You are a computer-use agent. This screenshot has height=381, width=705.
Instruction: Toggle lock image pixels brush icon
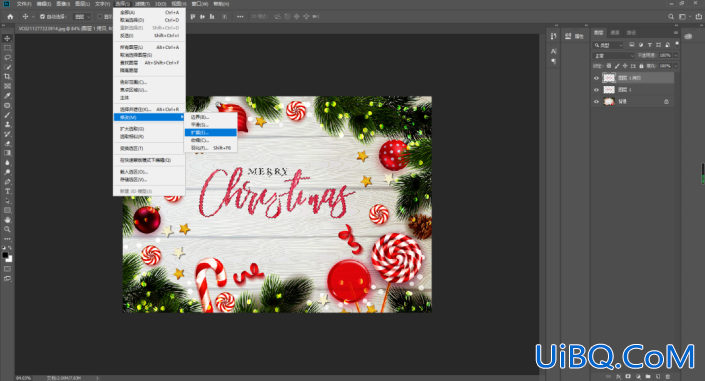coord(617,66)
